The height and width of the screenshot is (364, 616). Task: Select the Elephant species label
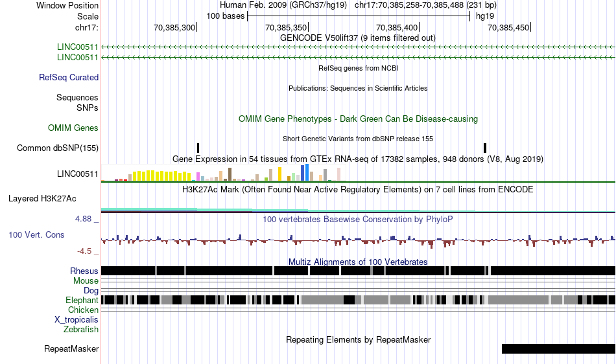coord(82,300)
